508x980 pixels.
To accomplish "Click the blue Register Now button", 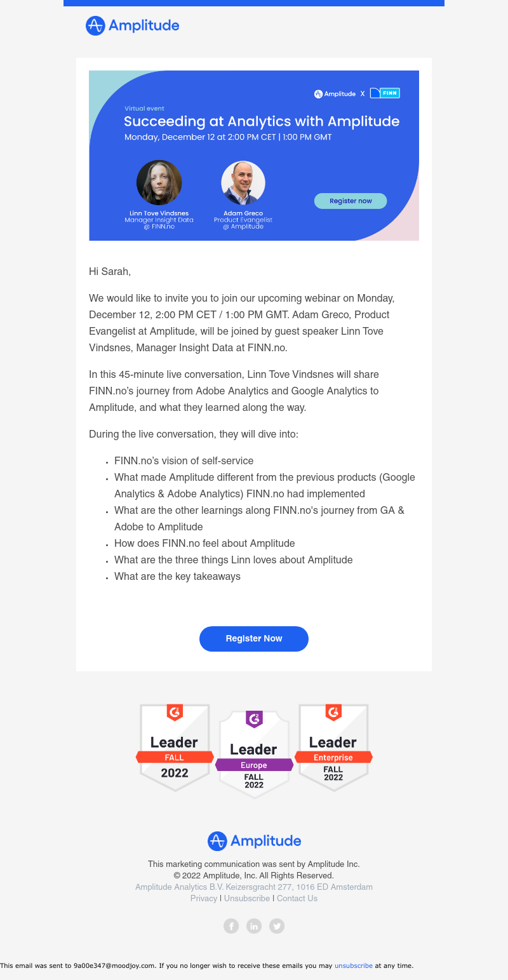I will (254, 639).
